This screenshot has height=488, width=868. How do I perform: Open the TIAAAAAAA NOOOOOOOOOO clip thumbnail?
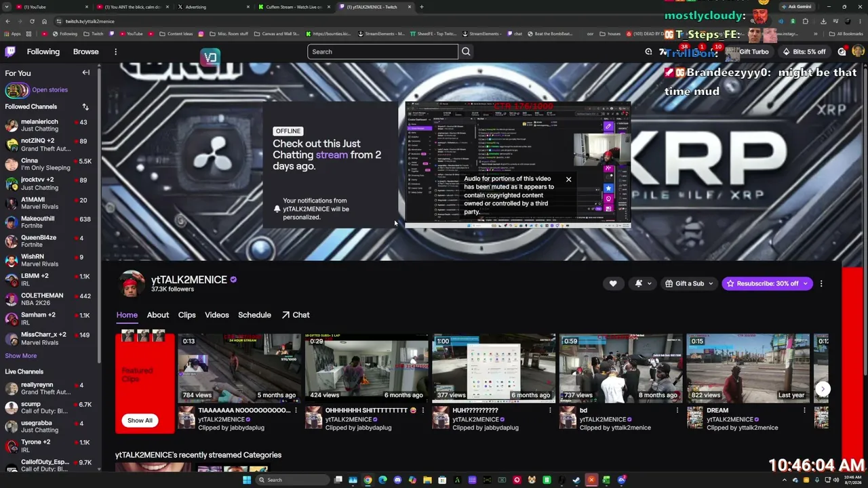click(239, 368)
